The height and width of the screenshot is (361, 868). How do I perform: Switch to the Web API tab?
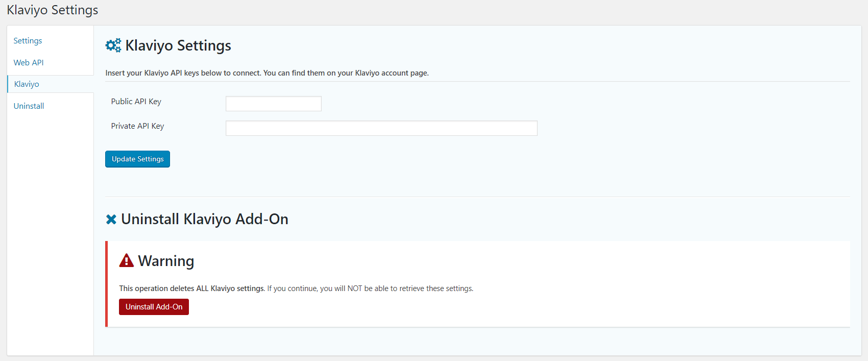[x=29, y=63]
